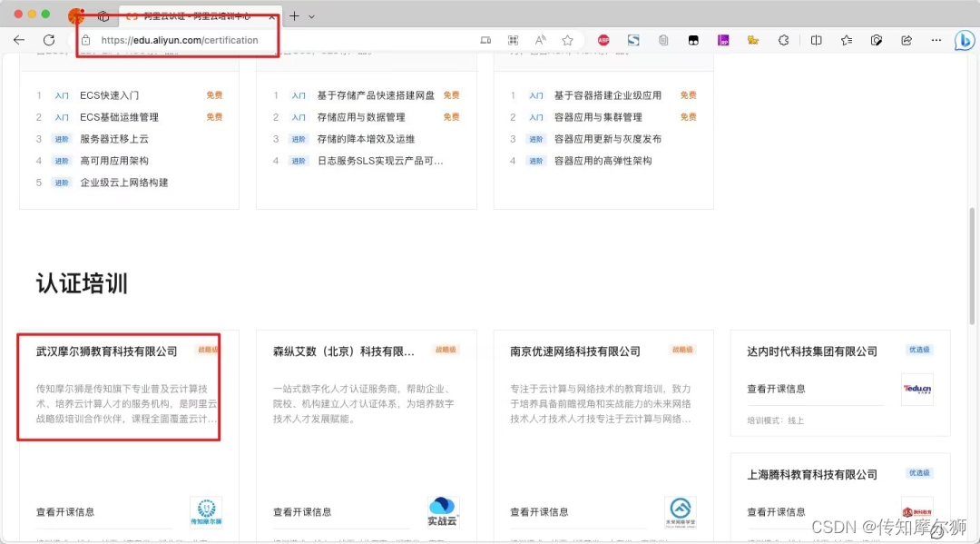Screen dimensions: 980x544
Task: Open course 服务器迁移上云
Action: (114, 139)
